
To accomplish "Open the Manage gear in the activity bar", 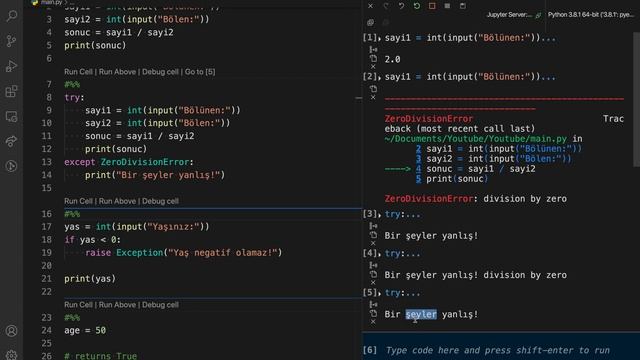I will tap(11, 355).
